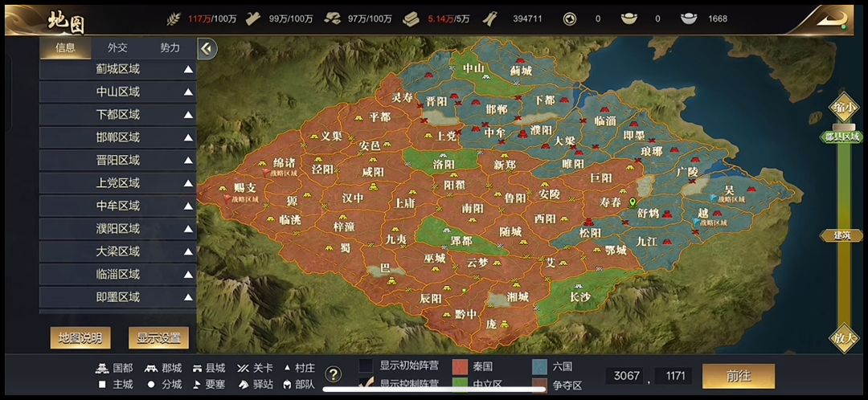This screenshot has width=868, height=400.
Task: Click the 要塞 flag legend icon
Action: pyautogui.click(x=197, y=384)
